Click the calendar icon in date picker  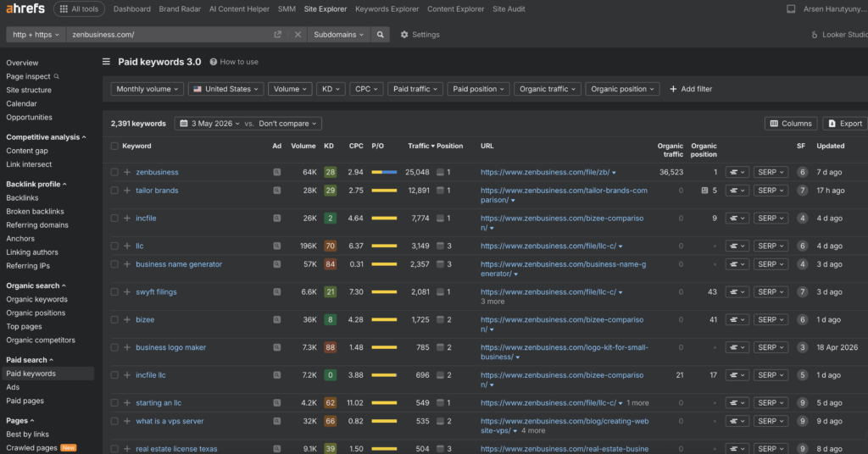coord(184,124)
